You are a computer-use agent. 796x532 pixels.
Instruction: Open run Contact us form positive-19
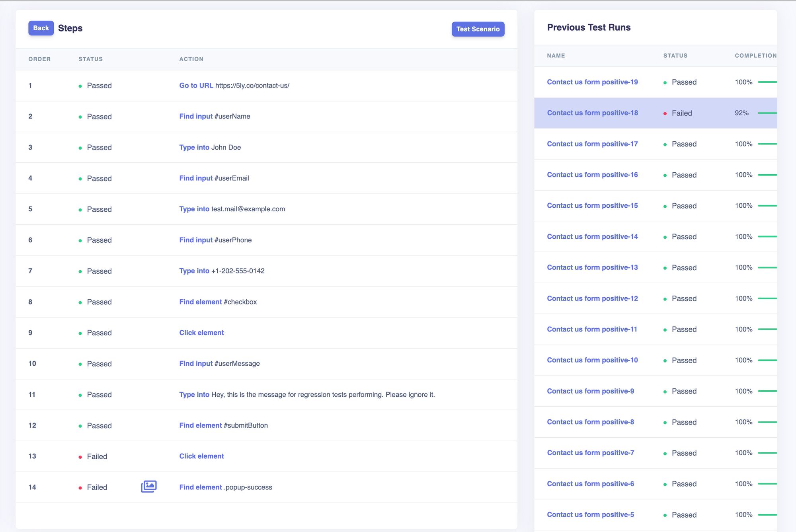(x=592, y=82)
